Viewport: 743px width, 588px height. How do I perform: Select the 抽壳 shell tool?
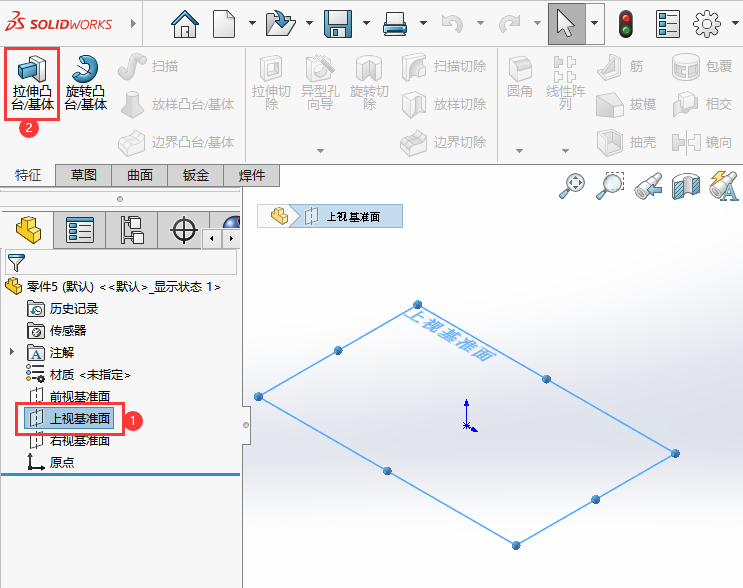pos(626,142)
